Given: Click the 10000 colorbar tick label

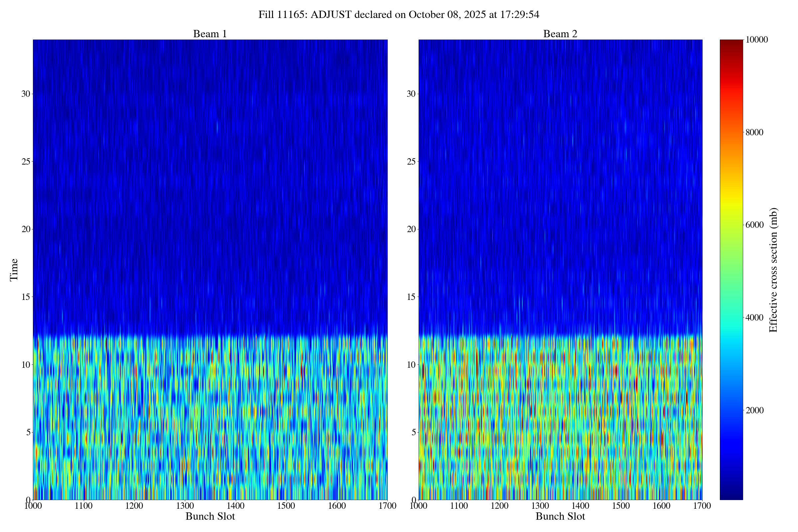Looking at the screenshot, I should [757, 40].
